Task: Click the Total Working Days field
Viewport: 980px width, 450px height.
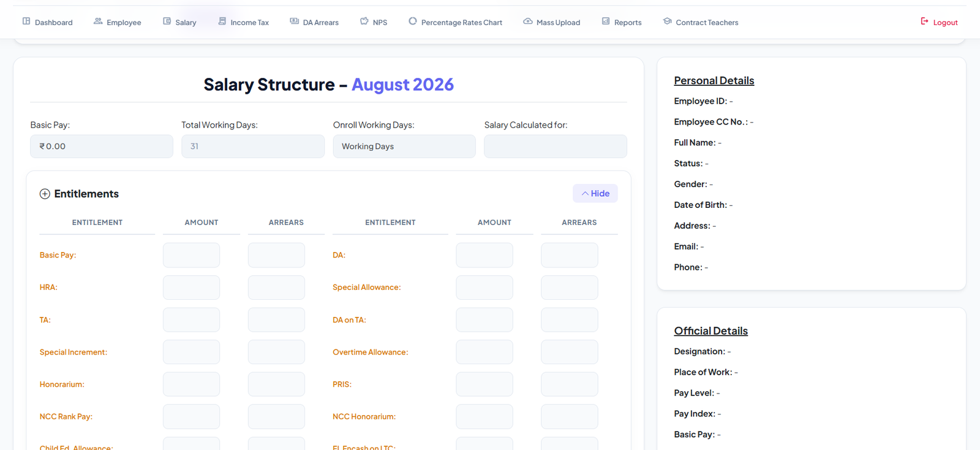Action: 253,147
